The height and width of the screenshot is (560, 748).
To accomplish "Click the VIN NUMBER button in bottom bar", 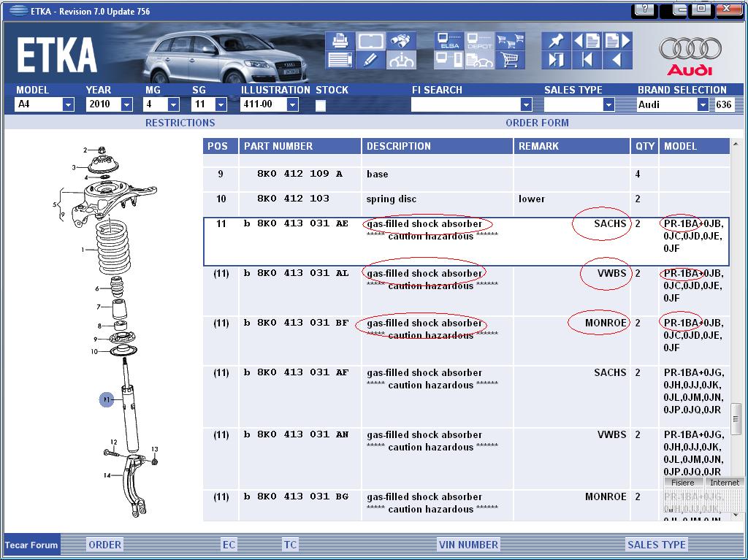I will (468, 545).
